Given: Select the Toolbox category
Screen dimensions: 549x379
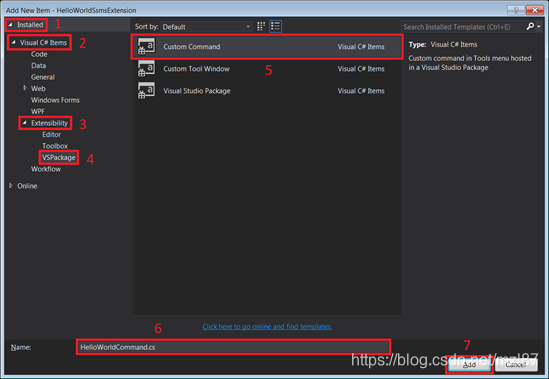Looking at the screenshot, I should click(x=55, y=146).
